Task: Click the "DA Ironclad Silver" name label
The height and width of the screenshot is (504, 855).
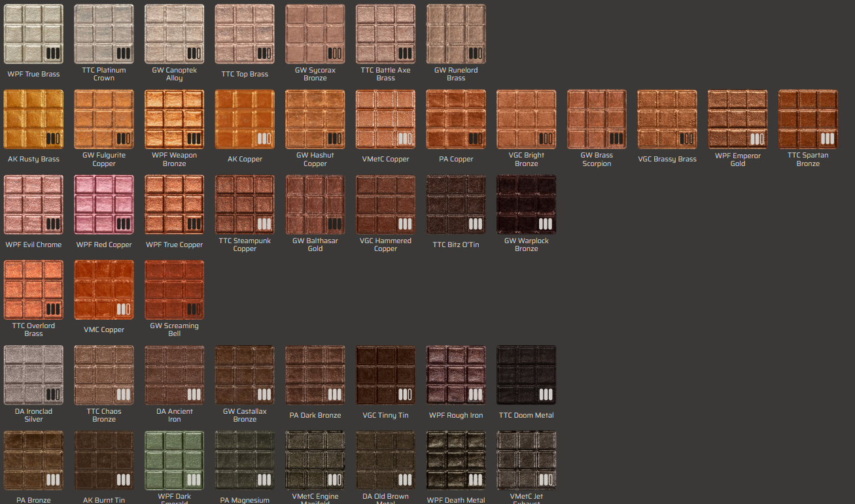Action: tap(33, 415)
